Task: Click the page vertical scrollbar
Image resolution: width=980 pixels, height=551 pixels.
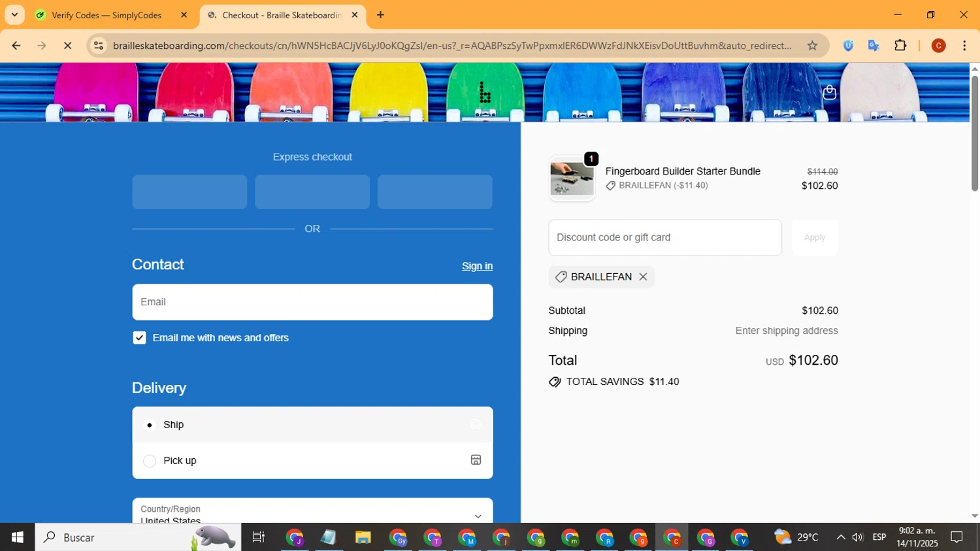Action: point(974,133)
